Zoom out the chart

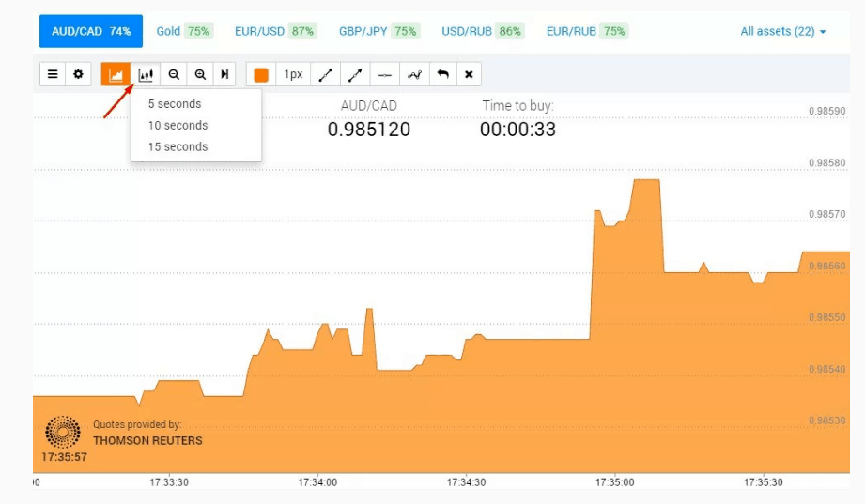pyautogui.click(x=174, y=74)
